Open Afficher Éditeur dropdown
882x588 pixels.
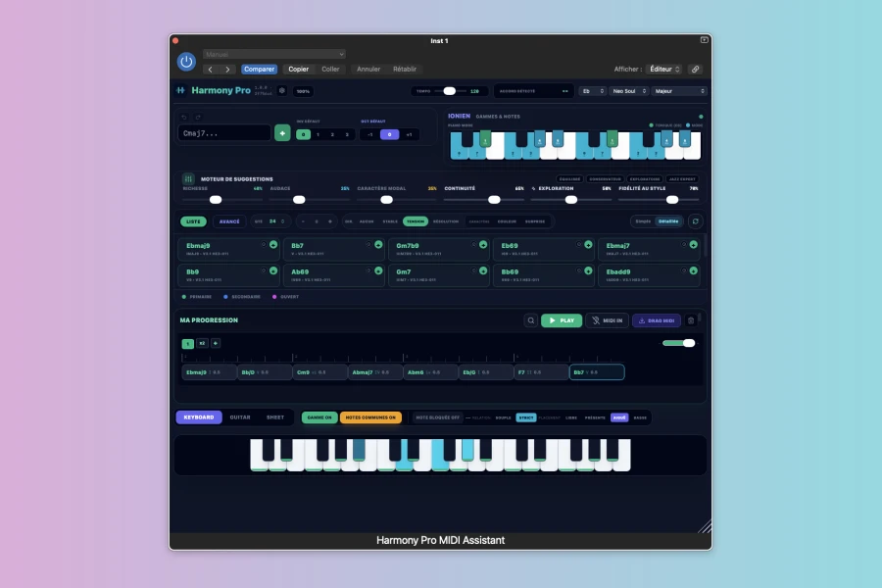click(x=663, y=70)
